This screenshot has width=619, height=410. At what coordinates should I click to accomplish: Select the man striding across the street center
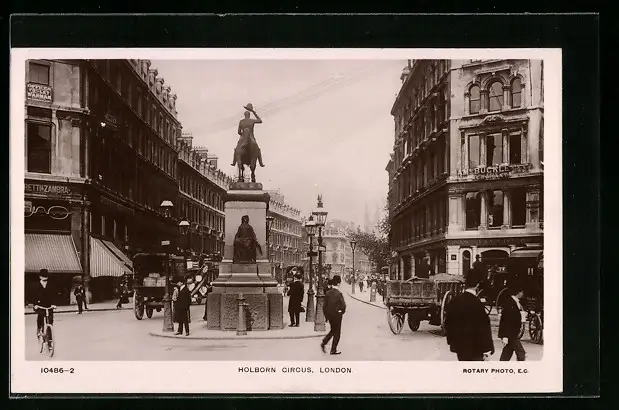333,314
